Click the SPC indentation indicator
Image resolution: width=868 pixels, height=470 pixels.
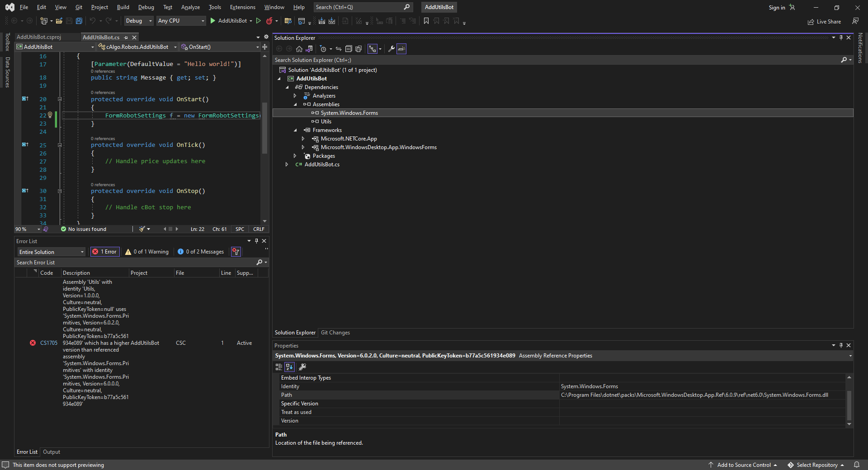[240, 229]
